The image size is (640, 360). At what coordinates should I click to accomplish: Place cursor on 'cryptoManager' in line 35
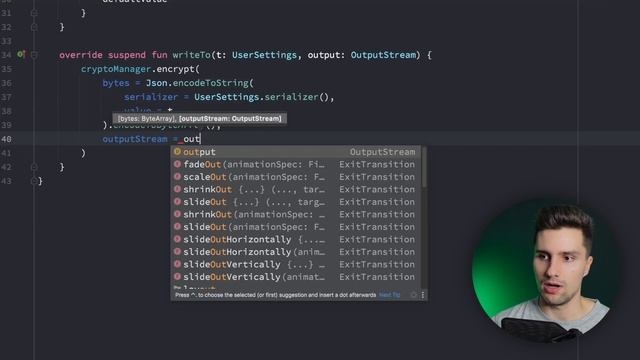[x=116, y=69]
